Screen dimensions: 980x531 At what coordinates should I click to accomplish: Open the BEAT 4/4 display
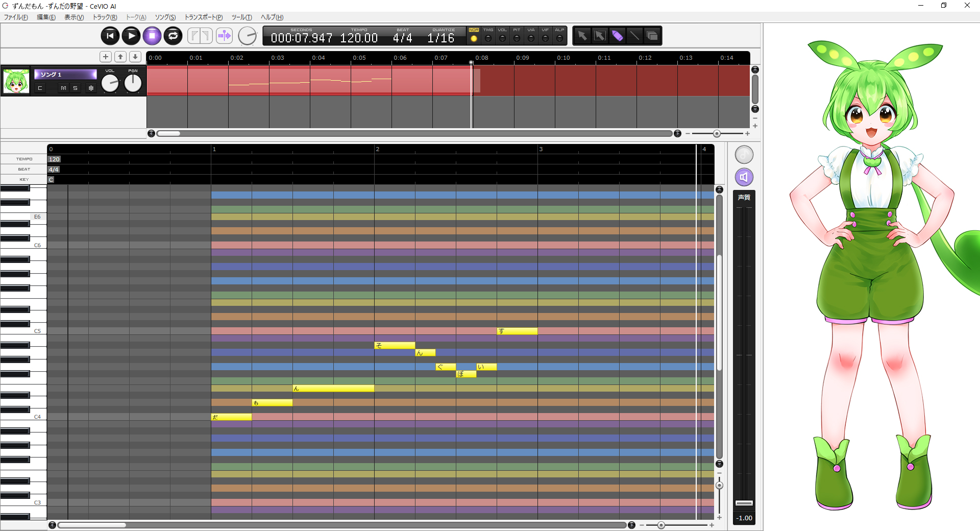pyautogui.click(x=402, y=38)
